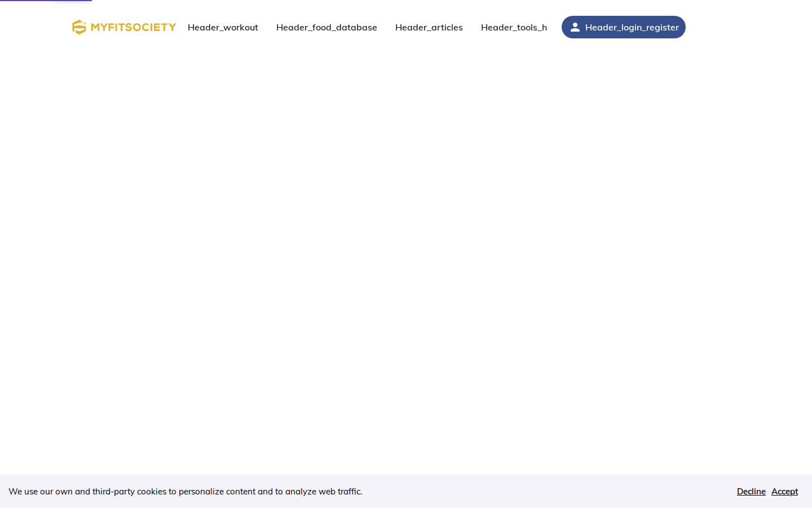Expand the Header_tools_h navigation item
This screenshot has height=508, width=812.
point(514,27)
